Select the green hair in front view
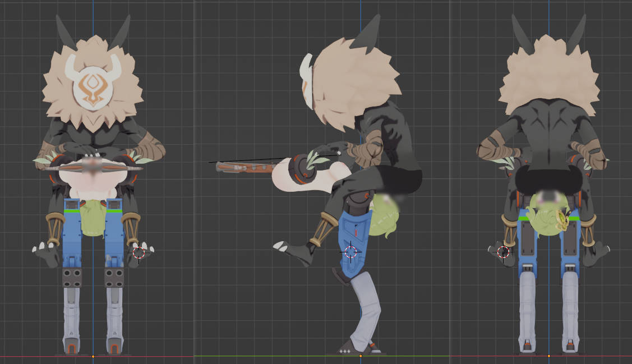The height and width of the screenshot is (364, 632). (93, 218)
